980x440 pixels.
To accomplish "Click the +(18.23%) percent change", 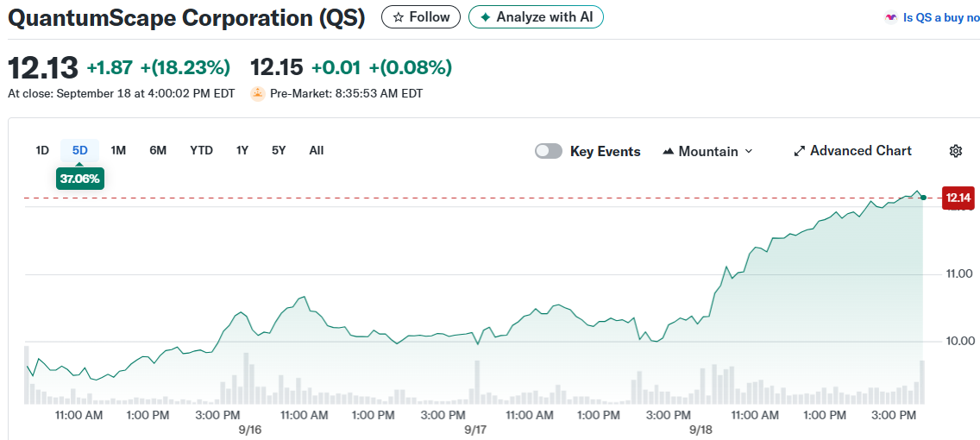I will [x=185, y=67].
